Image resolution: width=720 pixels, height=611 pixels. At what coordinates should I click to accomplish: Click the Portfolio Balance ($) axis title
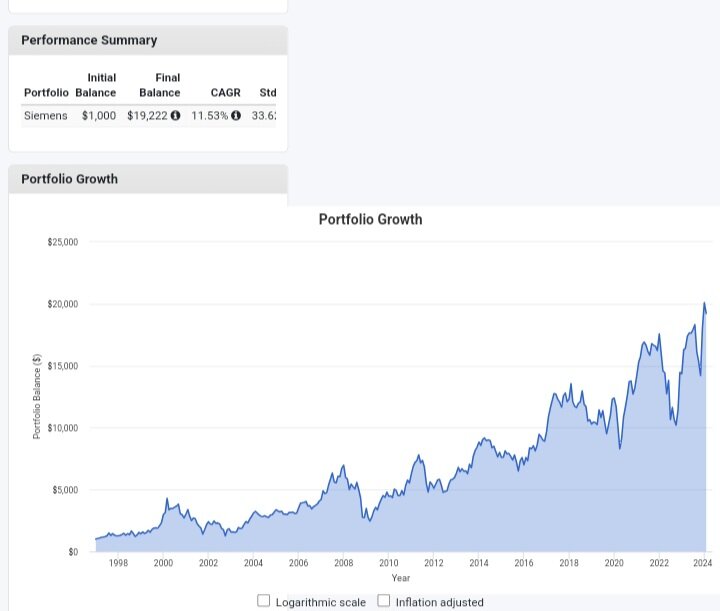(37, 397)
